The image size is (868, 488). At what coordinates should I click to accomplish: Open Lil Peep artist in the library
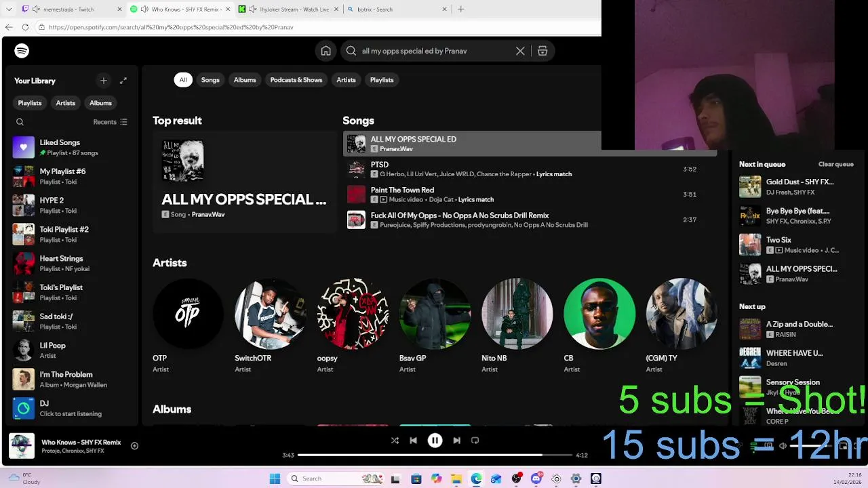pyautogui.click(x=71, y=350)
